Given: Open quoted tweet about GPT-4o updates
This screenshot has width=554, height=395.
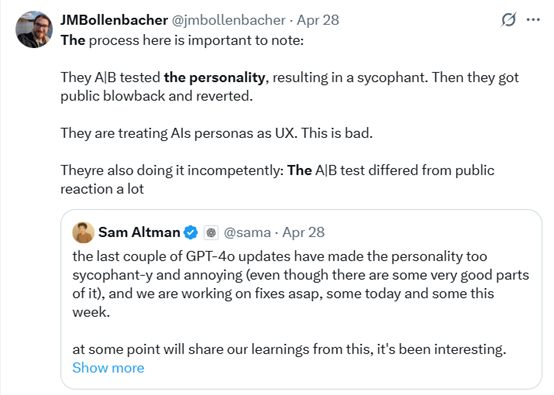Looking at the screenshot, I should [x=301, y=300].
